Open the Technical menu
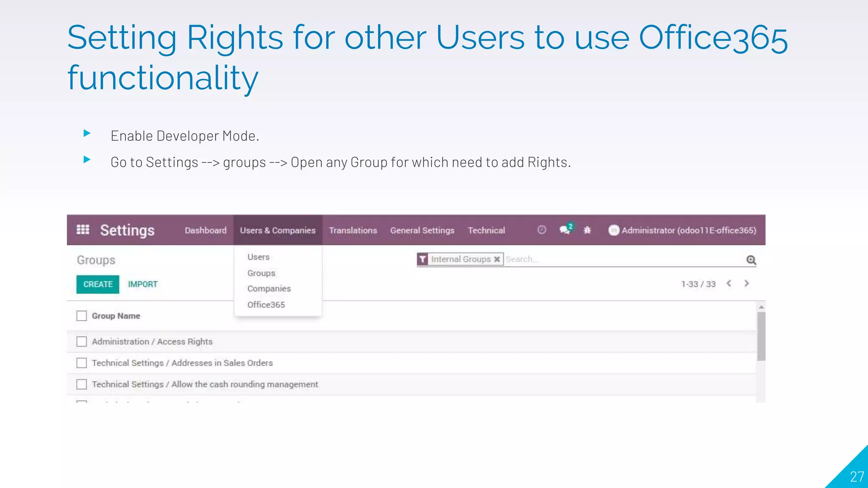 (x=486, y=230)
